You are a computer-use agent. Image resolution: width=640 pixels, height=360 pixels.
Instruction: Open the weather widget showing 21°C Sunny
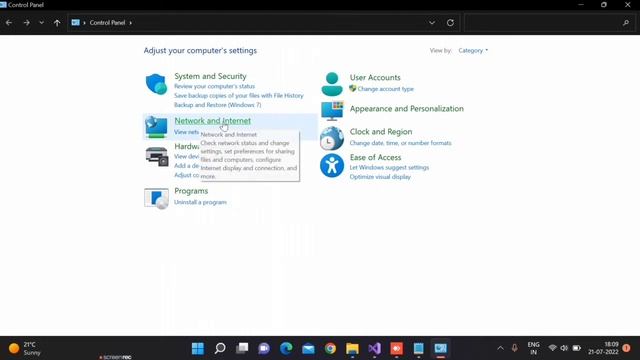point(25,349)
